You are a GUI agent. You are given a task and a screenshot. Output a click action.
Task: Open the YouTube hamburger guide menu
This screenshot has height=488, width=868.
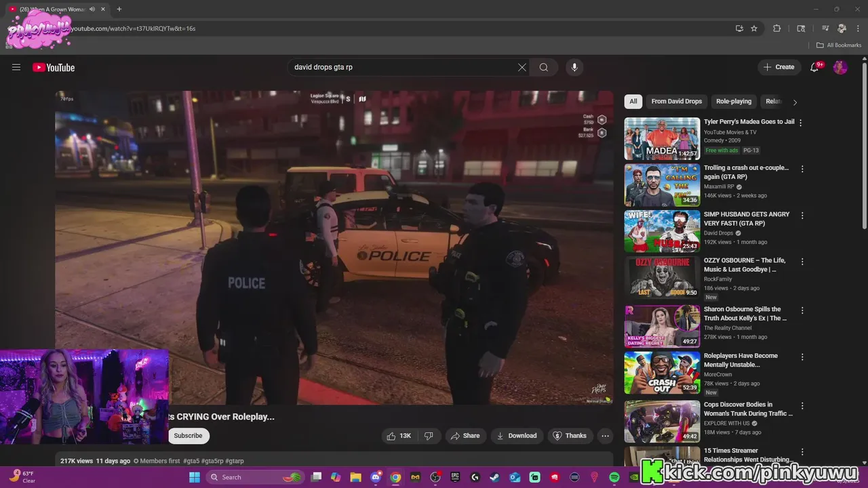click(x=16, y=67)
